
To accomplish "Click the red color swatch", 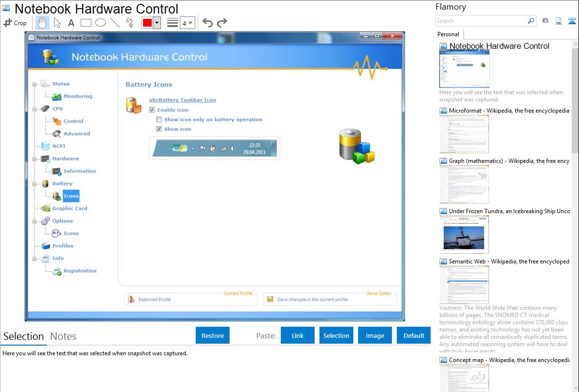I will 147,23.
